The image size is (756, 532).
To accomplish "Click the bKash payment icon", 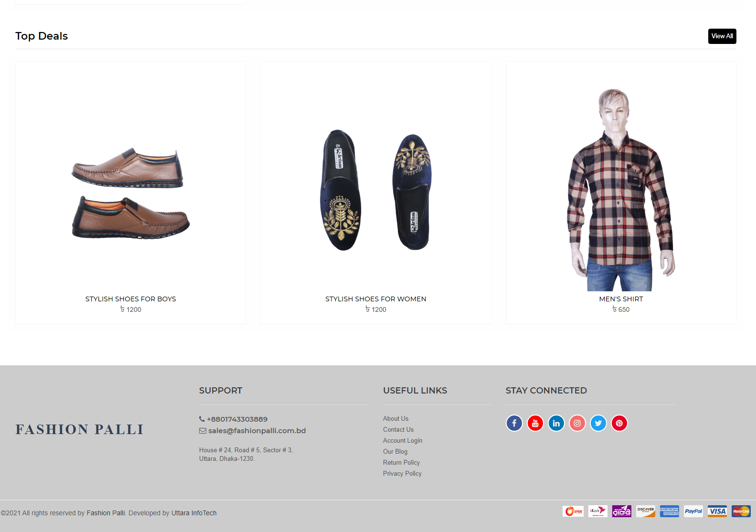I will [598, 511].
